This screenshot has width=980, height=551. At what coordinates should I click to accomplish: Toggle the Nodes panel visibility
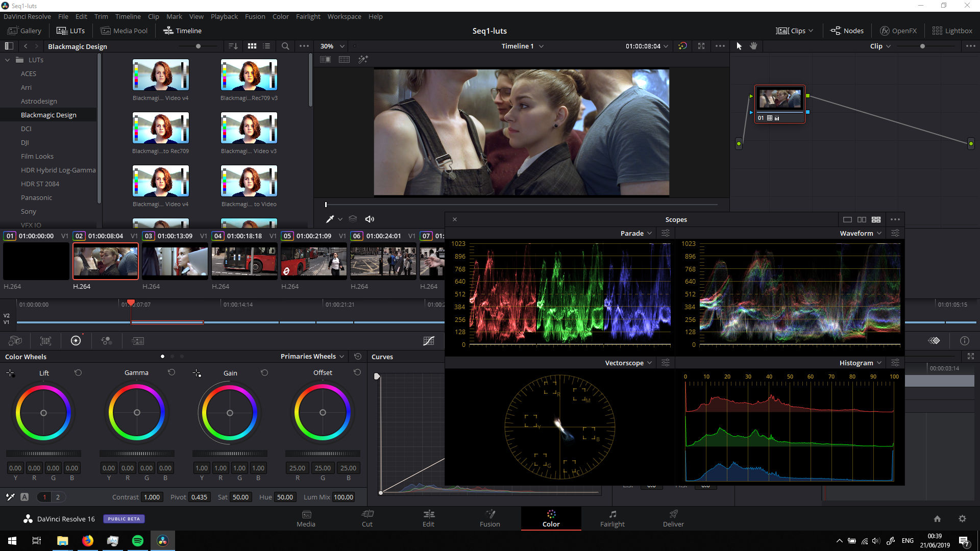click(x=847, y=31)
